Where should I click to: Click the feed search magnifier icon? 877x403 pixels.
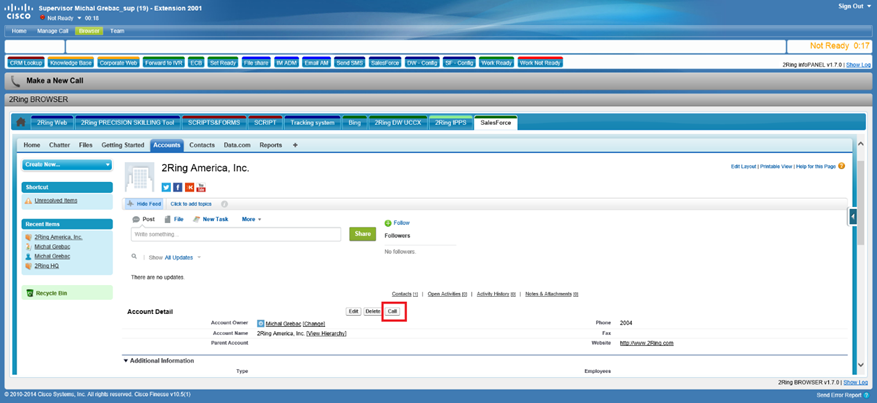(135, 257)
